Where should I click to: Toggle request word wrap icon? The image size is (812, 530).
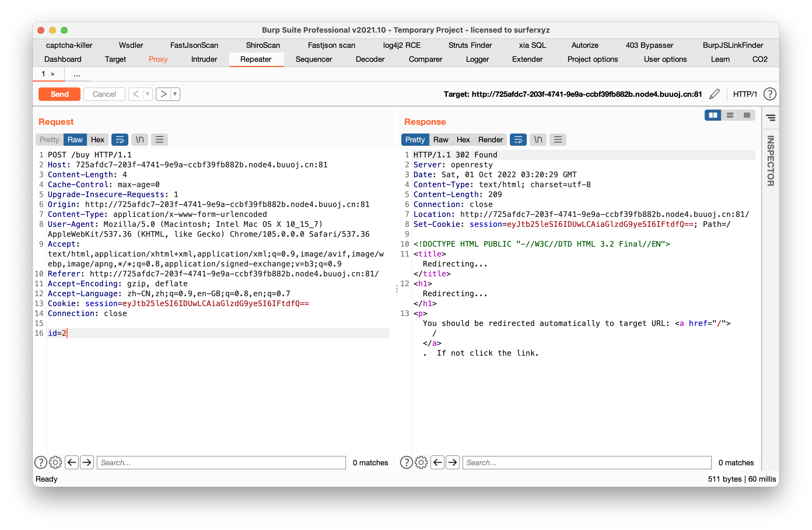coord(120,139)
